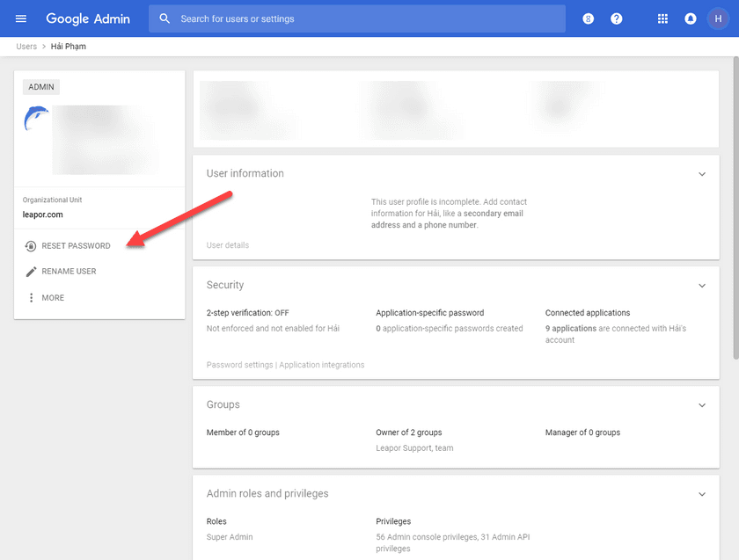Select Hải Phạm in the breadcrumb
This screenshot has width=739, height=560.
pos(67,46)
